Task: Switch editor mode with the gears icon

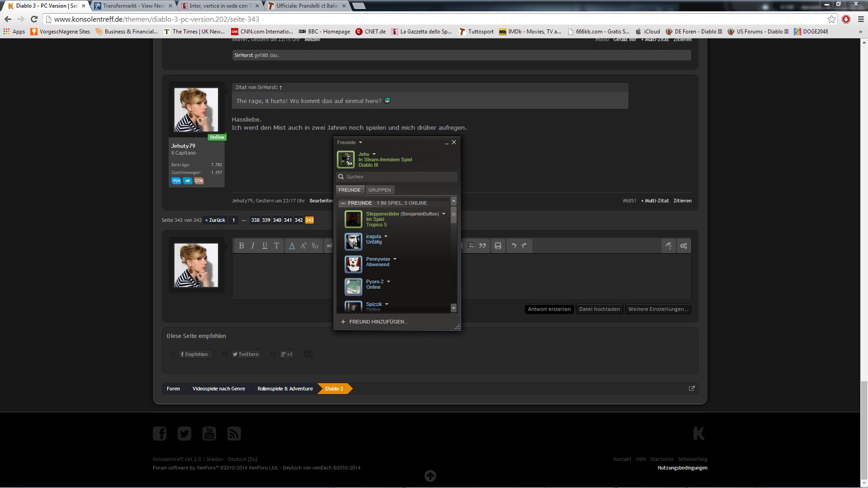Action: click(684, 246)
